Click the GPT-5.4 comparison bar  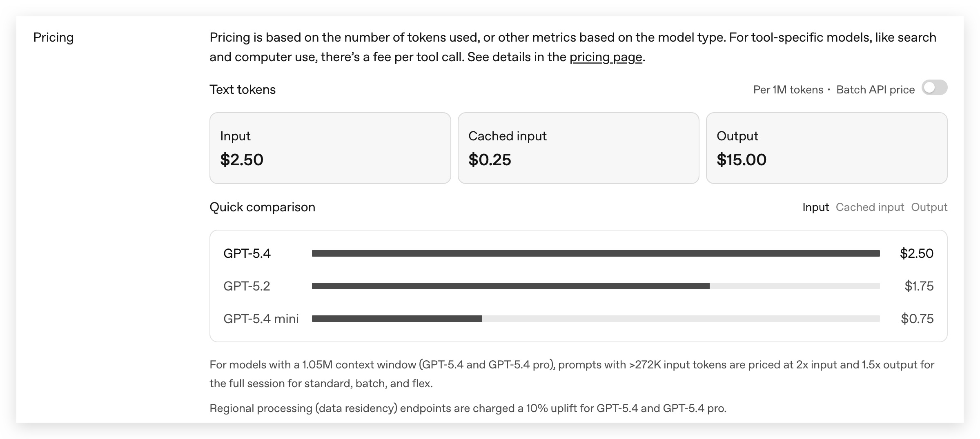[595, 253]
